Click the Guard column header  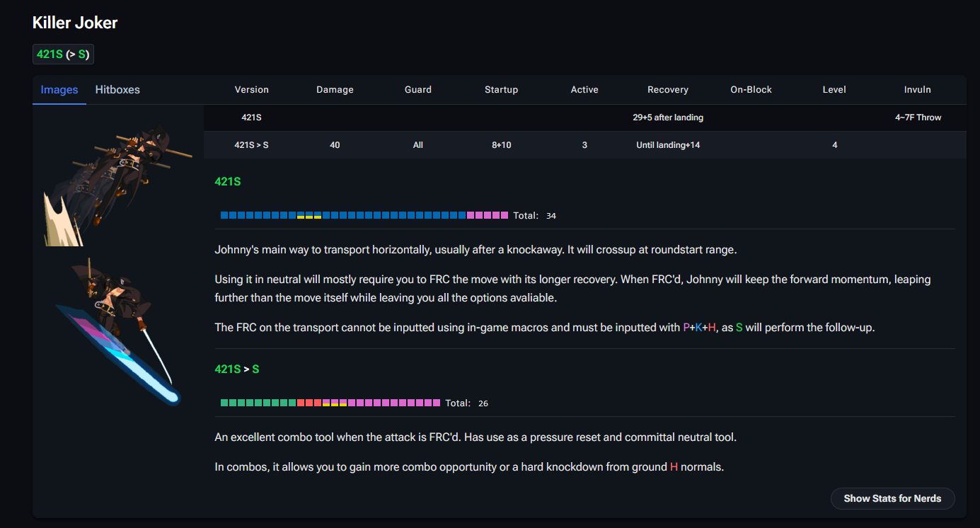click(418, 90)
